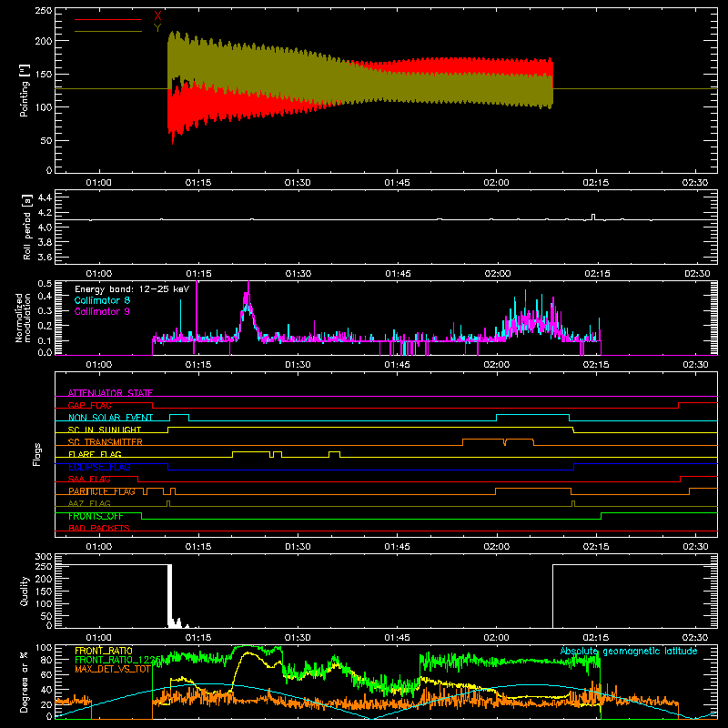Select the 'X' legend label in Pointing plot
728x728 pixels.
(157, 16)
